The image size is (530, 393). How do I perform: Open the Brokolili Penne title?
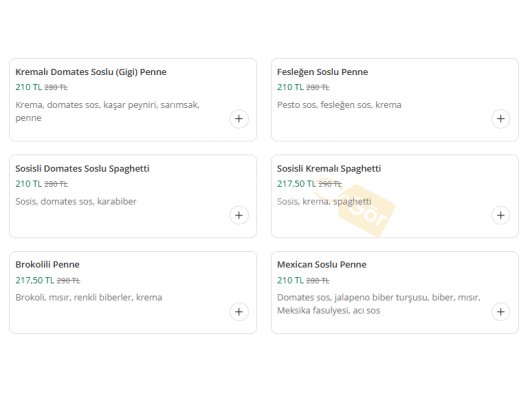[x=47, y=265]
